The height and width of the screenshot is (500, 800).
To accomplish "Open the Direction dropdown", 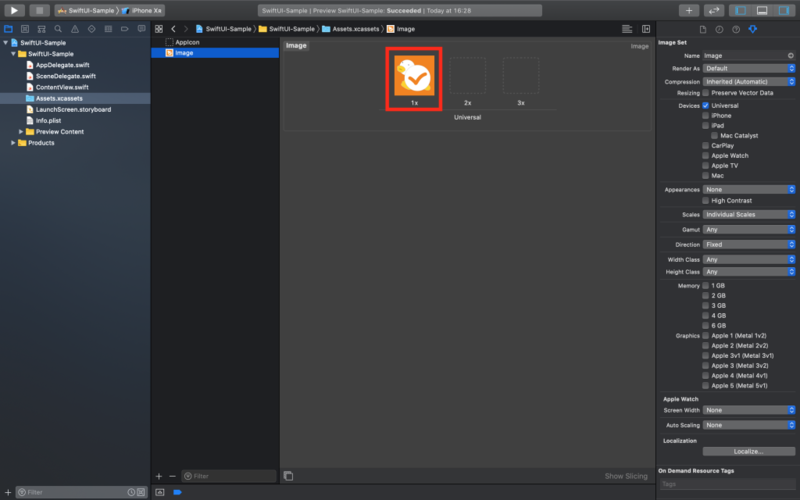I will pyautogui.click(x=749, y=244).
